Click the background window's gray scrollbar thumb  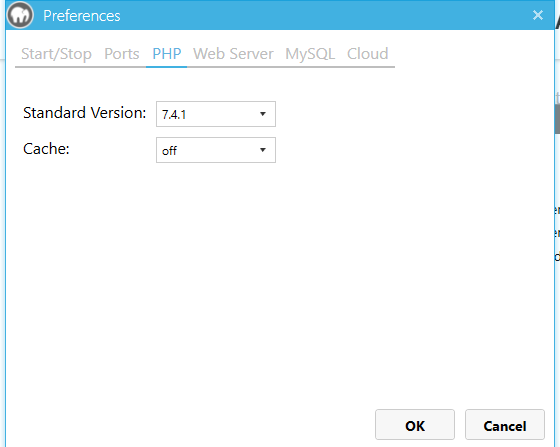pyautogui.click(x=558, y=119)
